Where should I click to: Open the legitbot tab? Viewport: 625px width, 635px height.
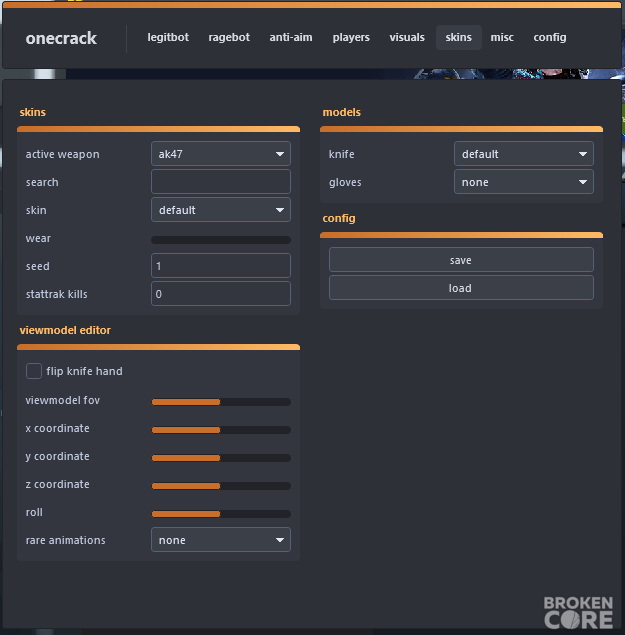click(168, 37)
